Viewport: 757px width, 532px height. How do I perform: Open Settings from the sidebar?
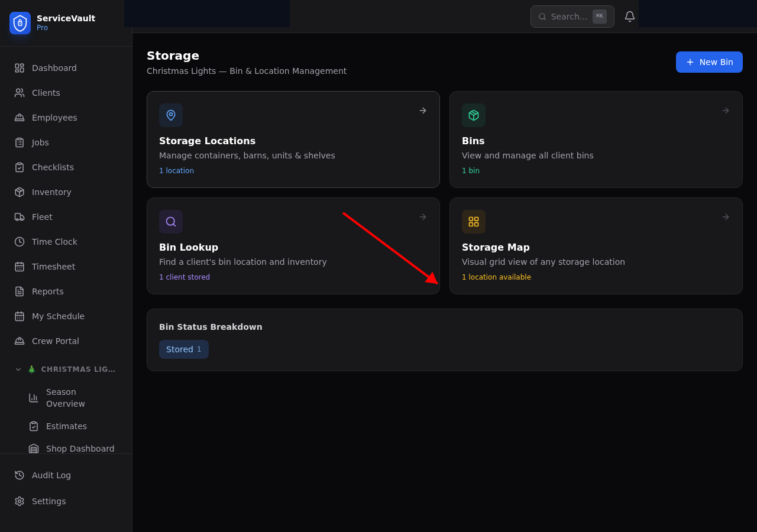point(48,501)
